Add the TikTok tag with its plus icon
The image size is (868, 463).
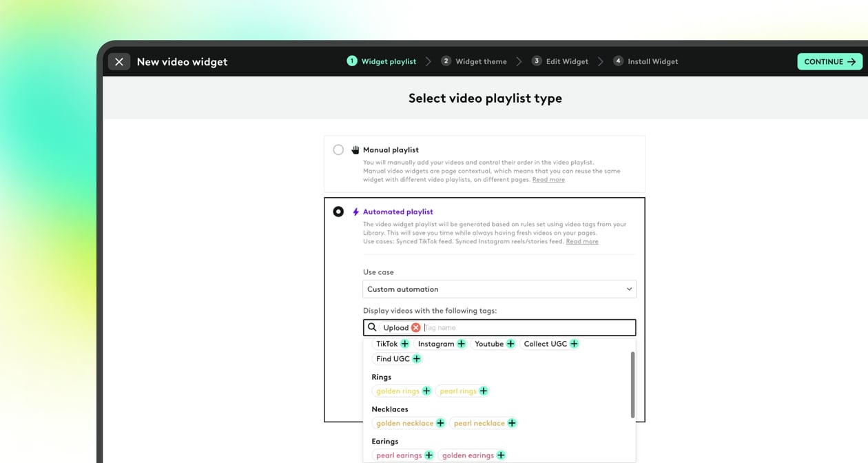[x=405, y=343]
